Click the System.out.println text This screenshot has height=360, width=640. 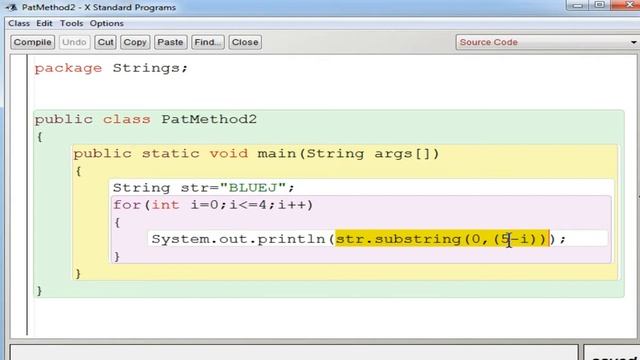click(x=238, y=239)
